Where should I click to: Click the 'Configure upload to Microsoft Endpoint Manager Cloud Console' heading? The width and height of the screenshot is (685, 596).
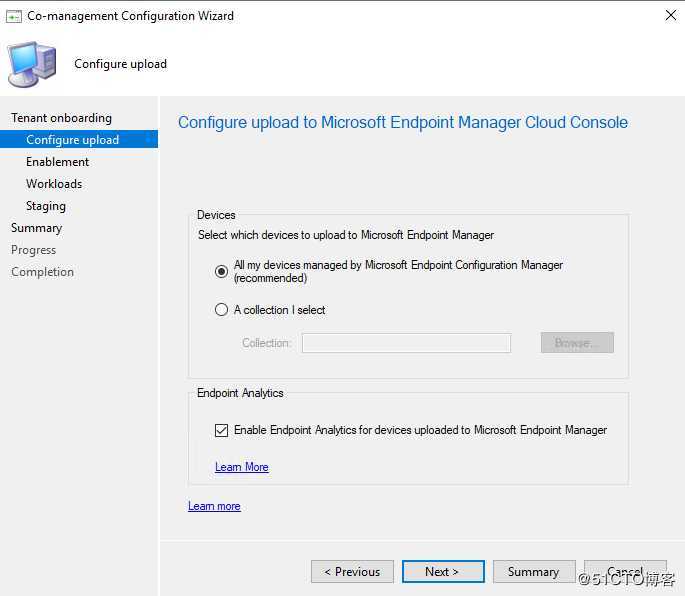tap(403, 123)
